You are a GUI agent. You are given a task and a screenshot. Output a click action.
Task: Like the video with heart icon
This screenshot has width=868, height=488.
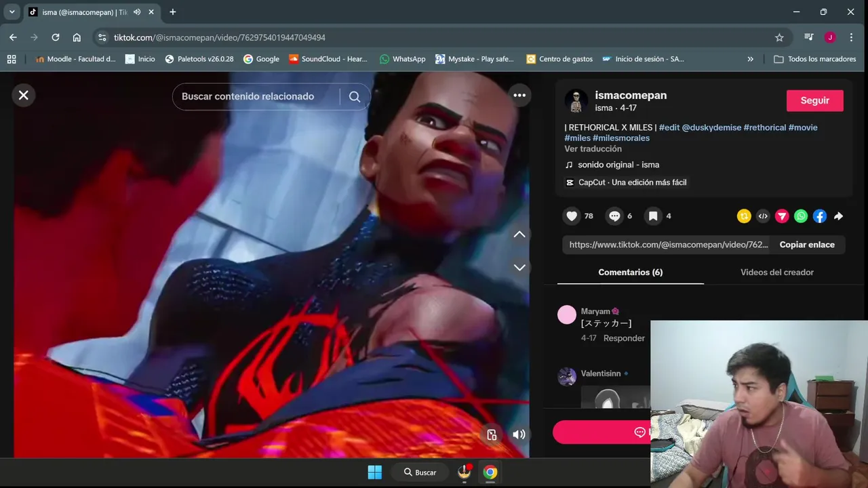(x=572, y=216)
